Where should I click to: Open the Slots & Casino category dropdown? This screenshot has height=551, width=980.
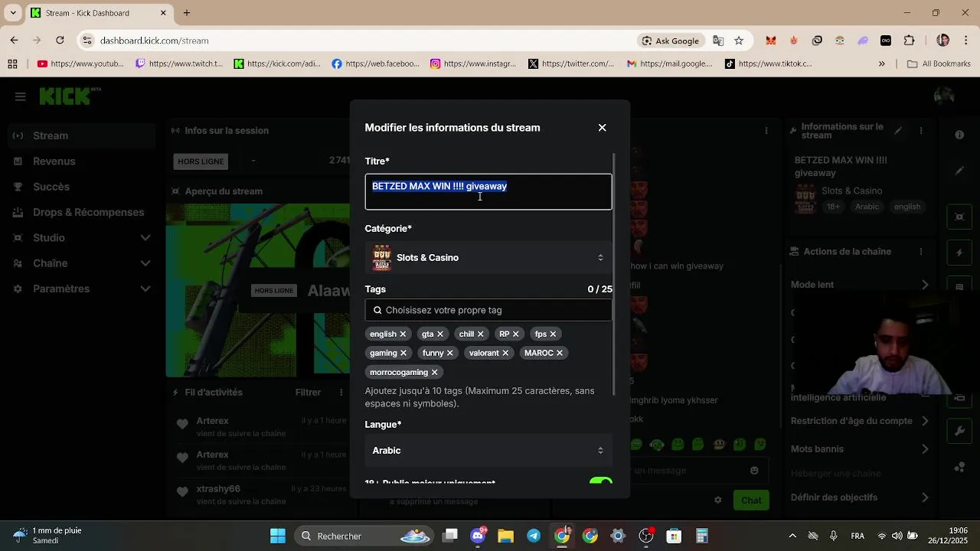(488, 258)
